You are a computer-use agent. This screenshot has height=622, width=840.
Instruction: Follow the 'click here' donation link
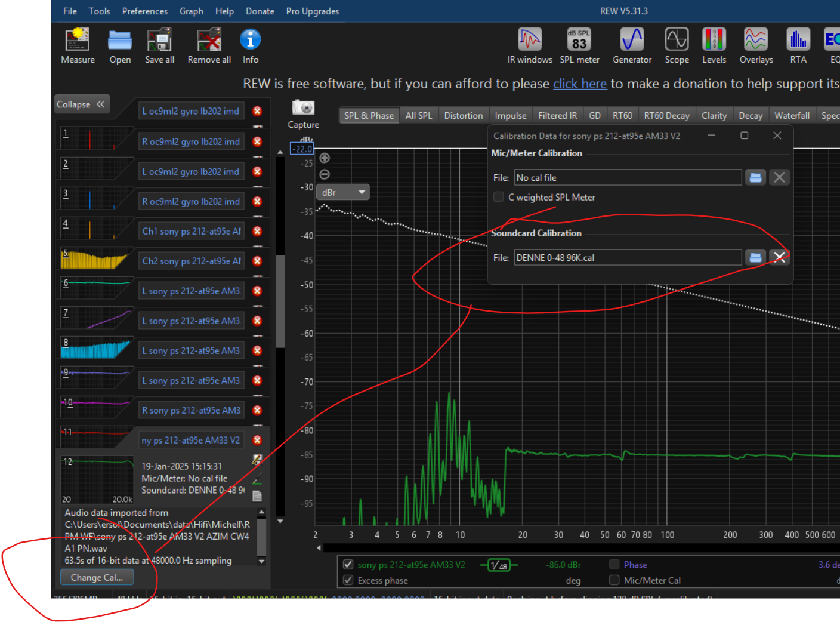point(579,84)
